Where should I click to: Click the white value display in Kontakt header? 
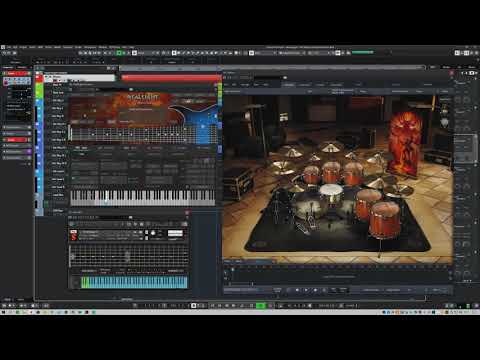tap(175, 233)
